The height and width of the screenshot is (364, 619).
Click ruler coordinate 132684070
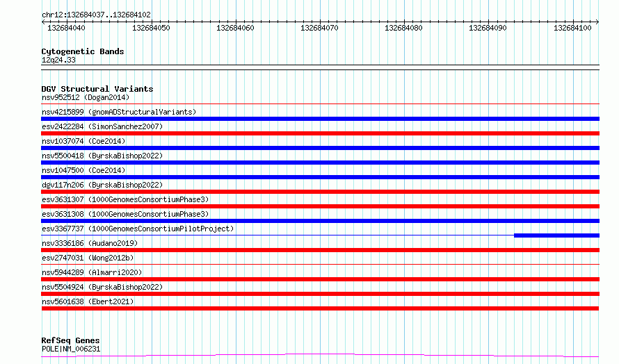[x=319, y=28]
